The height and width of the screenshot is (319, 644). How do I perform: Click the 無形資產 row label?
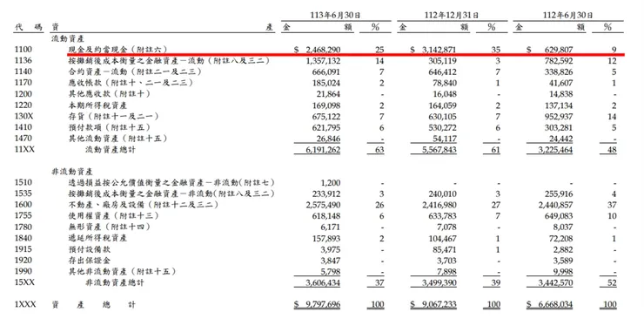[110, 227]
